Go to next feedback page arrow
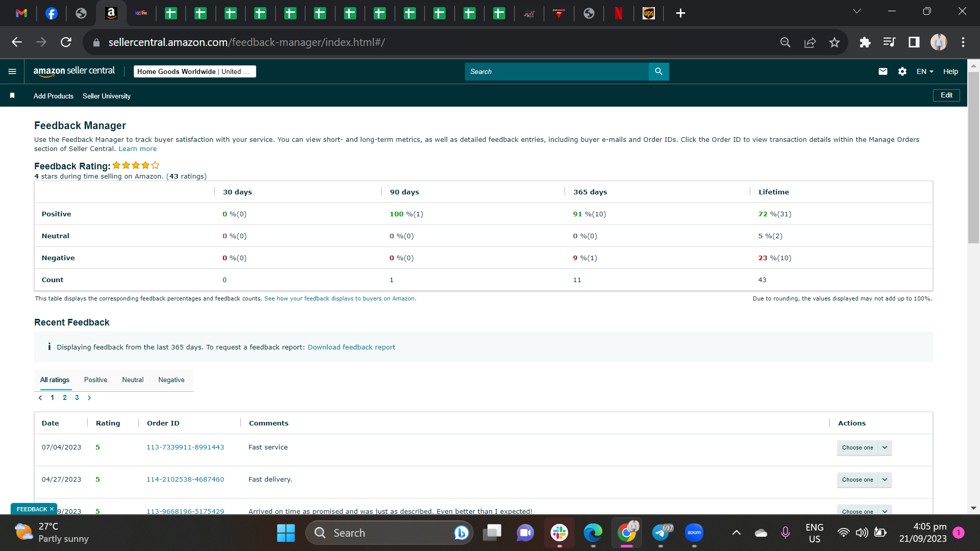The image size is (980, 551). click(x=89, y=397)
